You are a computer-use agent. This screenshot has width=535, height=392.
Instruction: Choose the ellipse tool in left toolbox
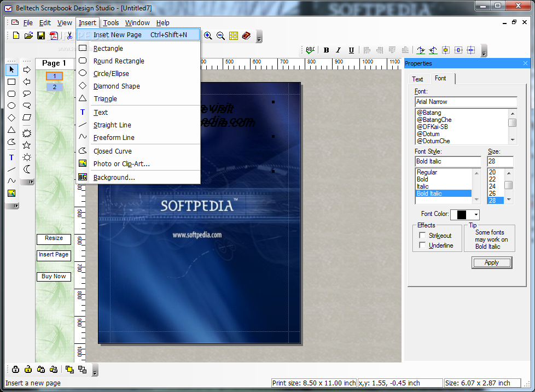pos(11,106)
